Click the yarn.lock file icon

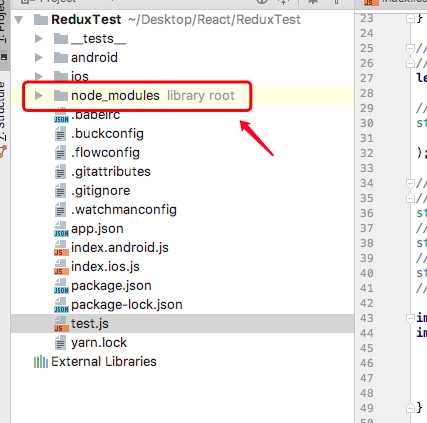[60, 343]
